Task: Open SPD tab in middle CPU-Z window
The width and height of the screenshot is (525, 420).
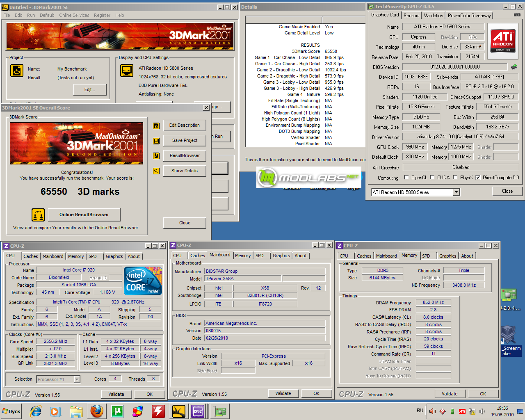Action: (x=260, y=256)
